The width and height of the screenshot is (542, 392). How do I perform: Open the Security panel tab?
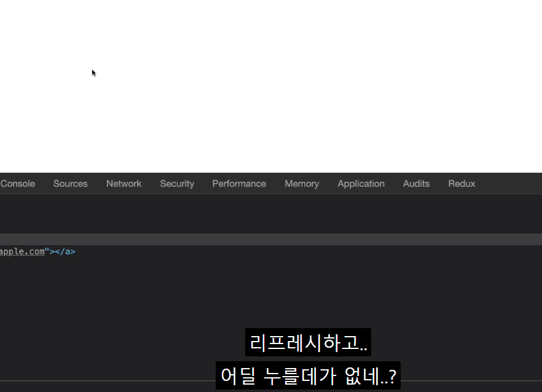(x=177, y=184)
